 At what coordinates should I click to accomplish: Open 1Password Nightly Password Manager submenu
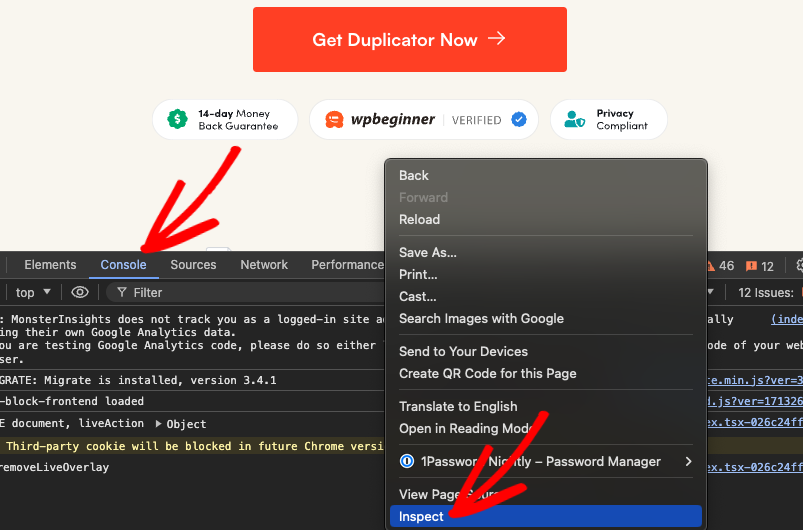[x=546, y=461]
